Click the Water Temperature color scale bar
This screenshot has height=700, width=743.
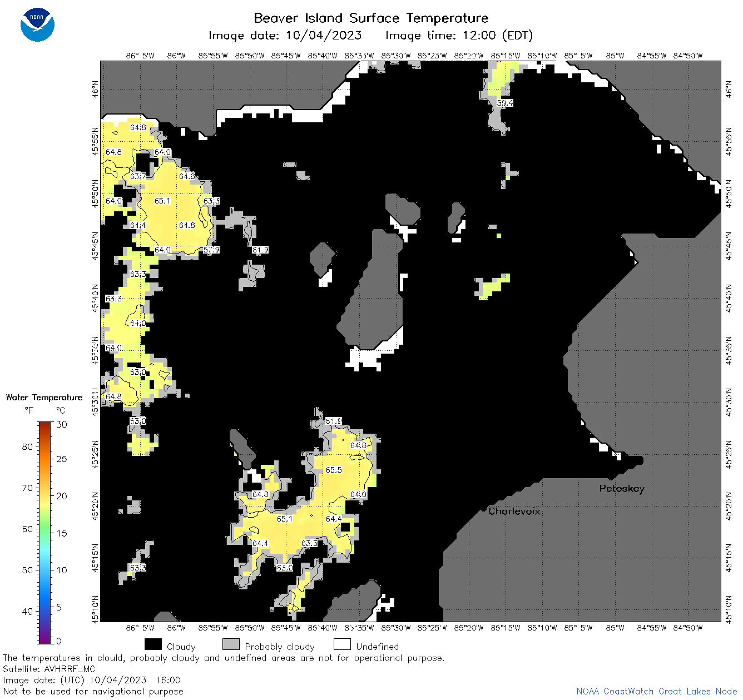[x=45, y=532]
